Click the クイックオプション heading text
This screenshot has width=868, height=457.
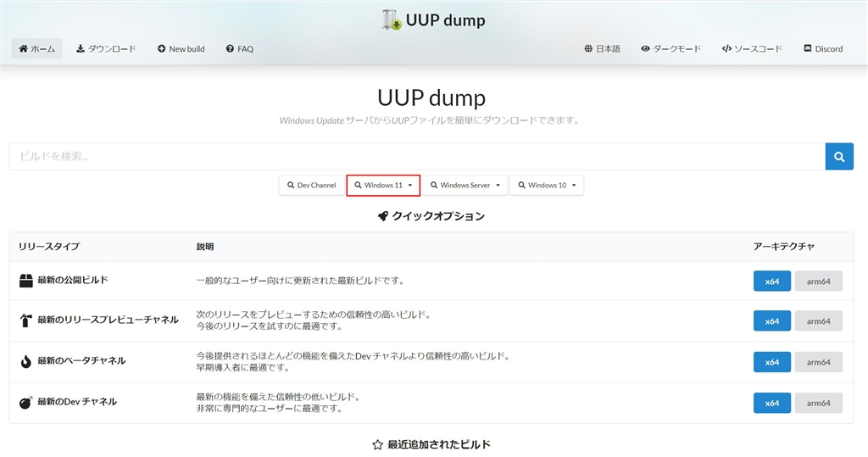coord(438,216)
